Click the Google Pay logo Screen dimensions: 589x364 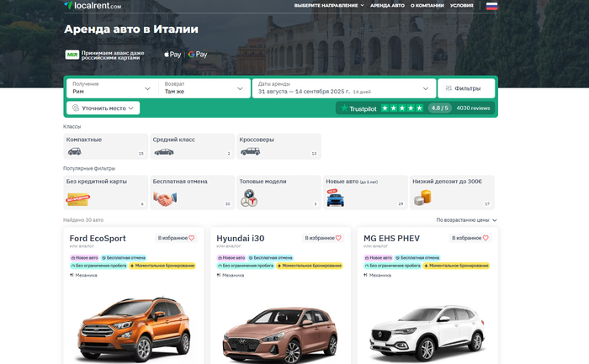coord(198,55)
